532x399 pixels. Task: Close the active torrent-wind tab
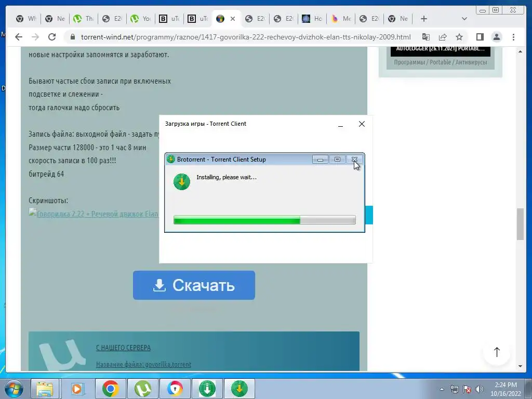tap(233, 19)
